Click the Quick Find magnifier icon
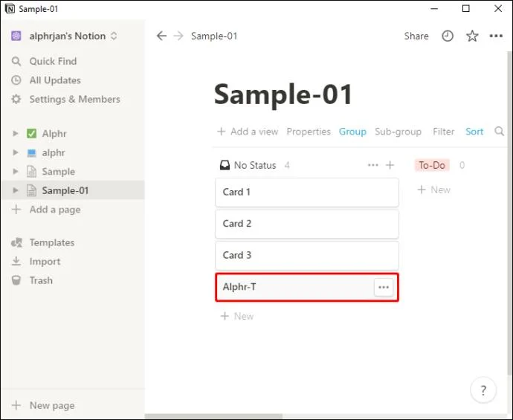Image resolution: width=513 pixels, height=420 pixels. tap(16, 61)
